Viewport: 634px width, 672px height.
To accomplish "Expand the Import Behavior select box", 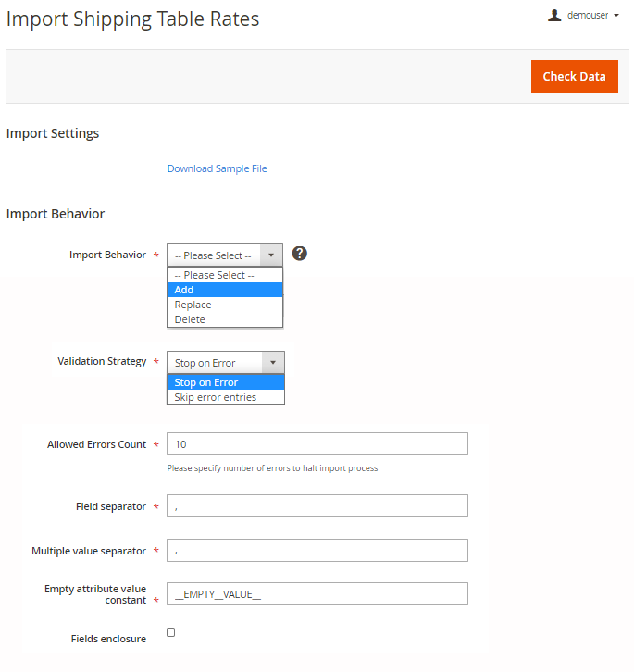I will [214, 255].
